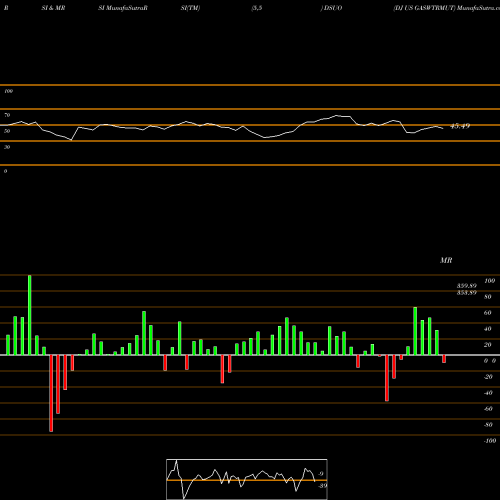
Task: Click the RSI axis label 70
Action: click(7, 115)
